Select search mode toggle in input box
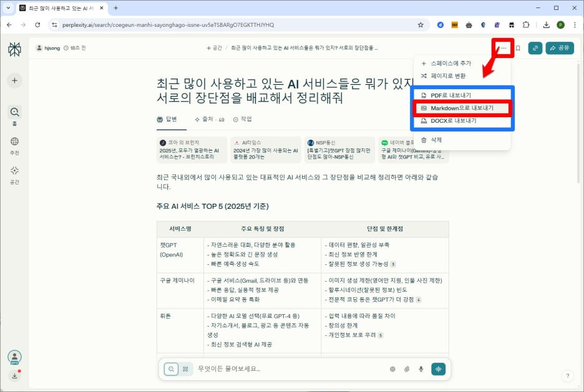This screenshot has height=392, width=584. pos(172,369)
